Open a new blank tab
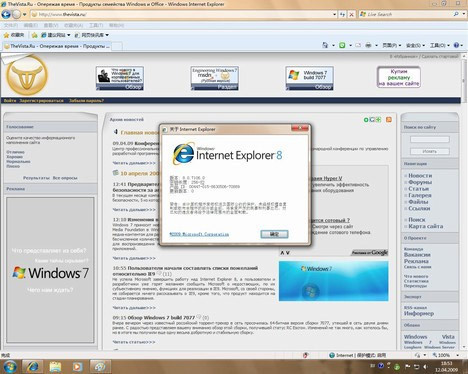This screenshot has width=468, height=374. 117,46
